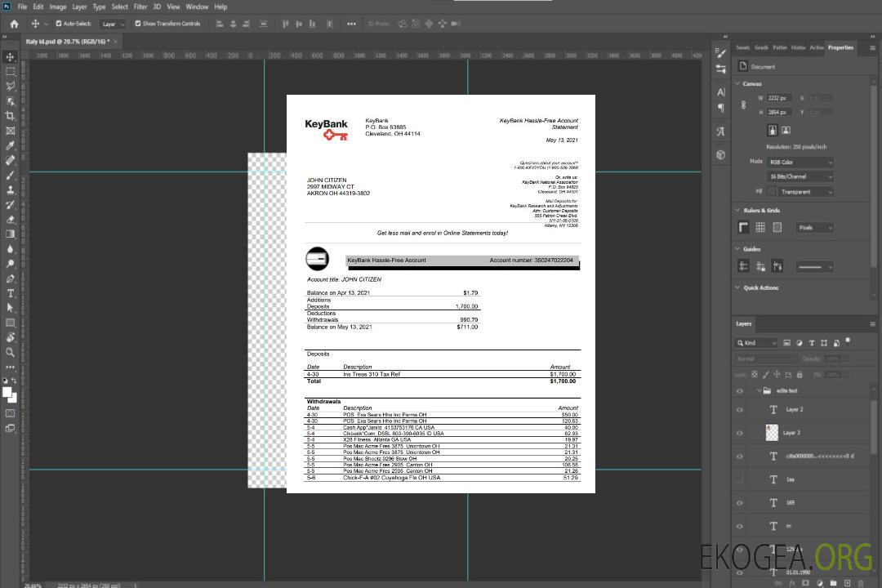Open the Layers panel menu button
The width and height of the screenshot is (882, 588).
872,324
